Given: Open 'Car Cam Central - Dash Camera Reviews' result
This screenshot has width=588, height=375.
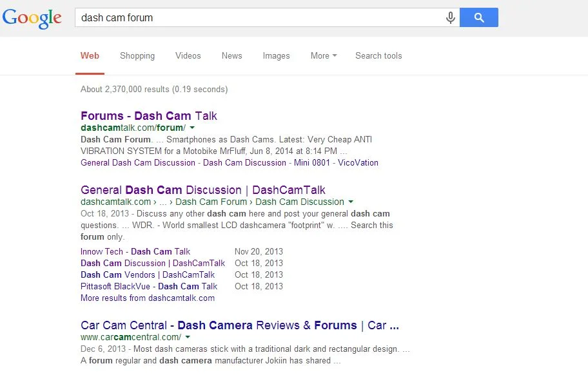Looking at the screenshot, I should click(x=240, y=325).
